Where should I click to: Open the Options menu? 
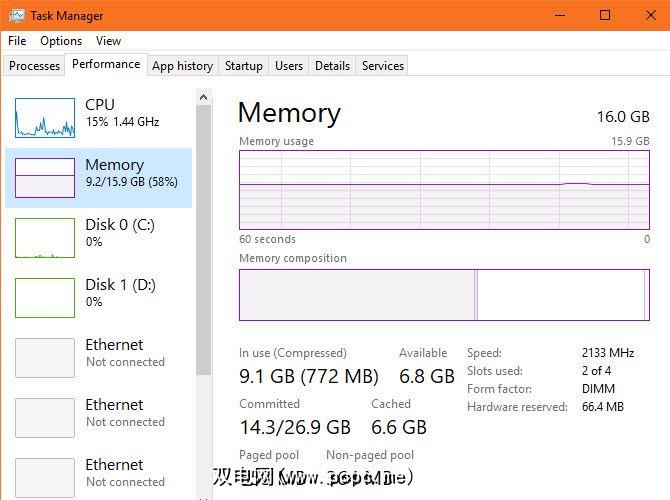click(x=61, y=41)
